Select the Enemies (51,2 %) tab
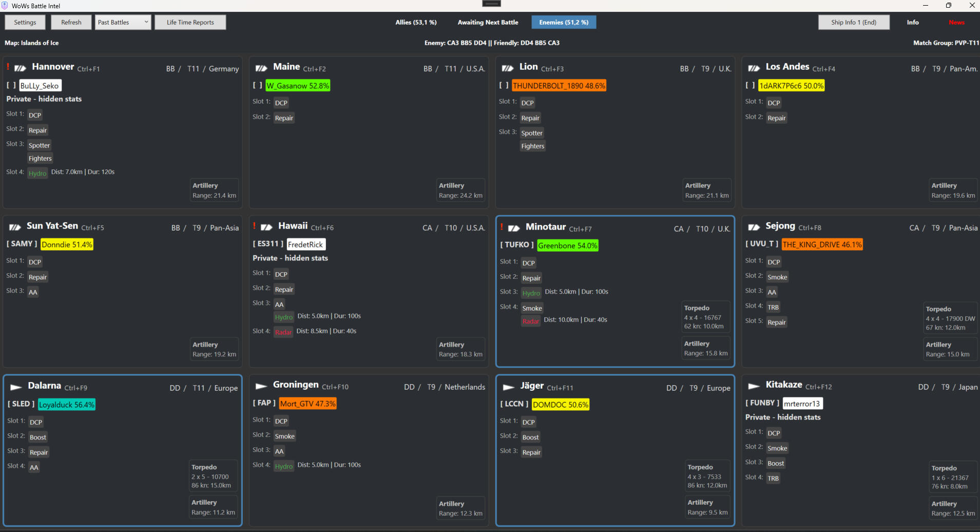980x532 pixels. (x=564, y=22)
